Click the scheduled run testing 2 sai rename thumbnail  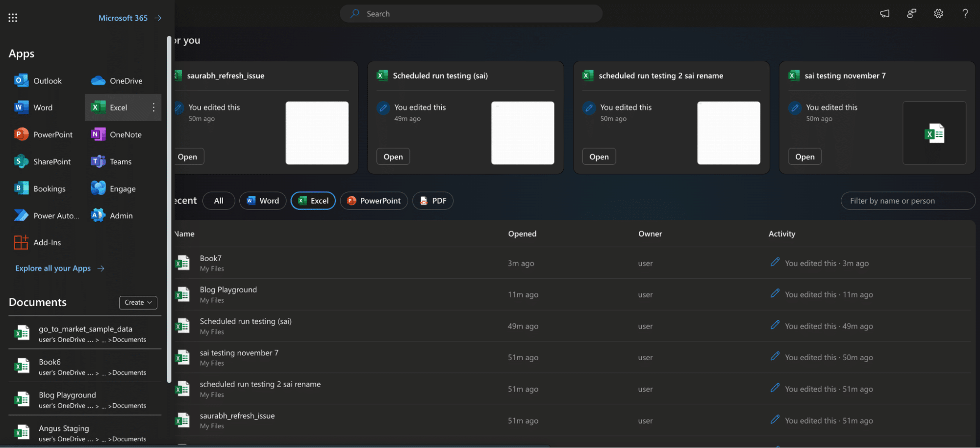729,133
